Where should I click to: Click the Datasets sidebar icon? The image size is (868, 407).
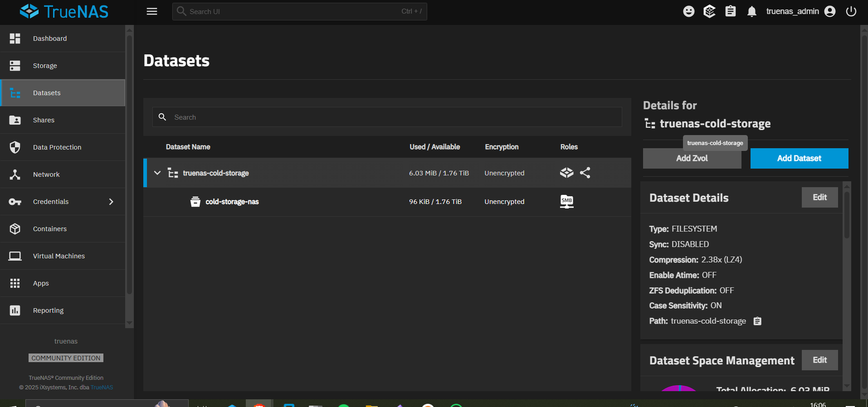tap(15, 93)
